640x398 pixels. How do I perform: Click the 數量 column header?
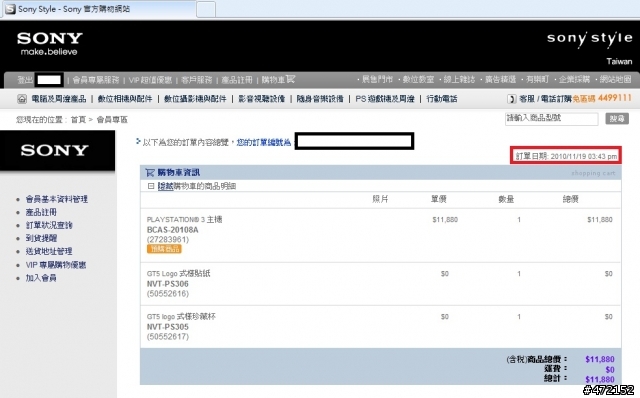point(506,199)
